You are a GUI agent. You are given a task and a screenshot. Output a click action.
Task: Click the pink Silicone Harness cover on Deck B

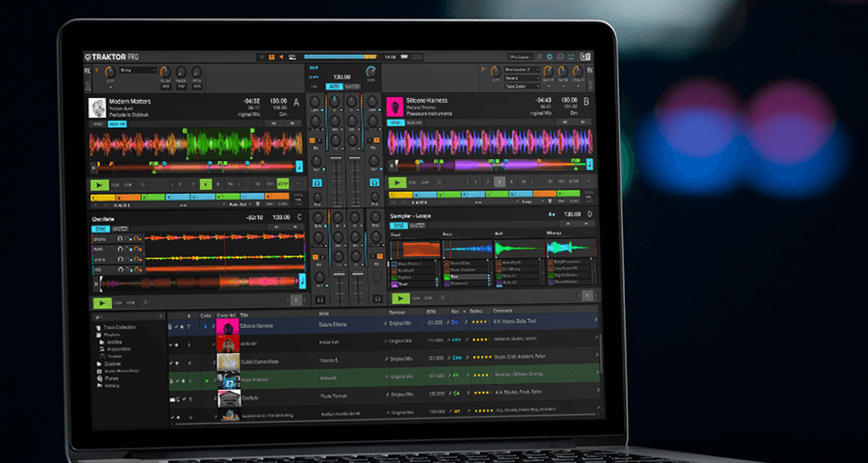[x=394, y=107]
